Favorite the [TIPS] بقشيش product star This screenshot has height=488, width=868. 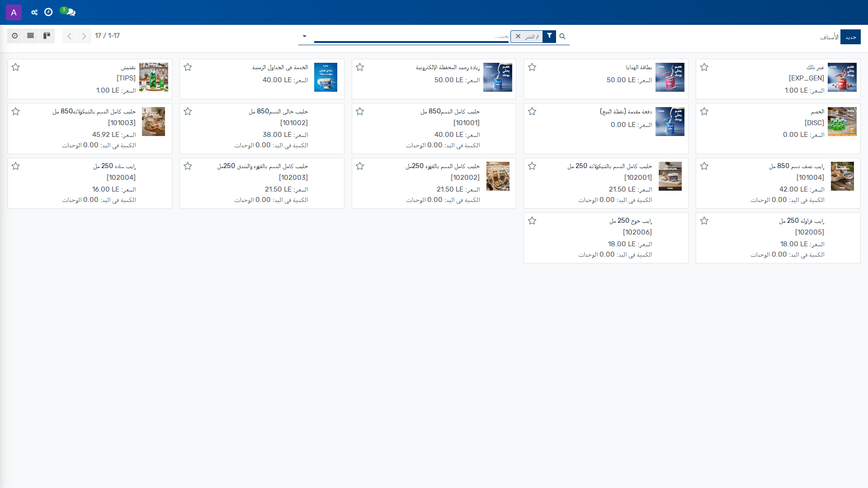(16, 67)
